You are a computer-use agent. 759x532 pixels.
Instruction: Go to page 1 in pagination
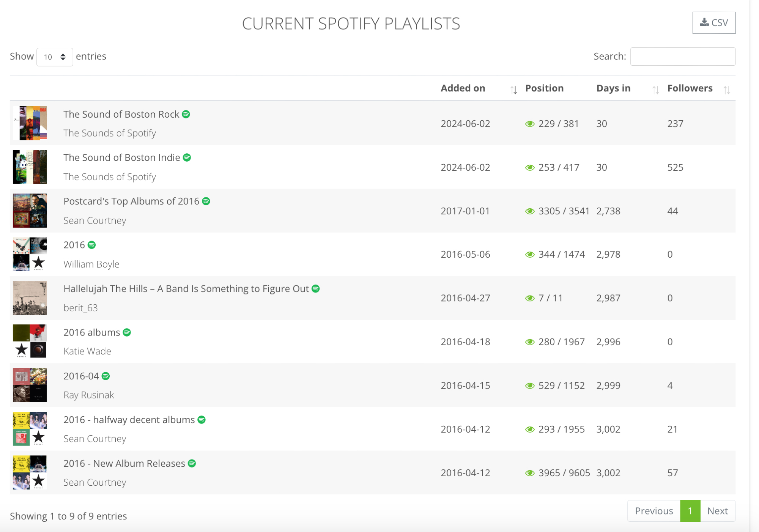pos(690,511)
